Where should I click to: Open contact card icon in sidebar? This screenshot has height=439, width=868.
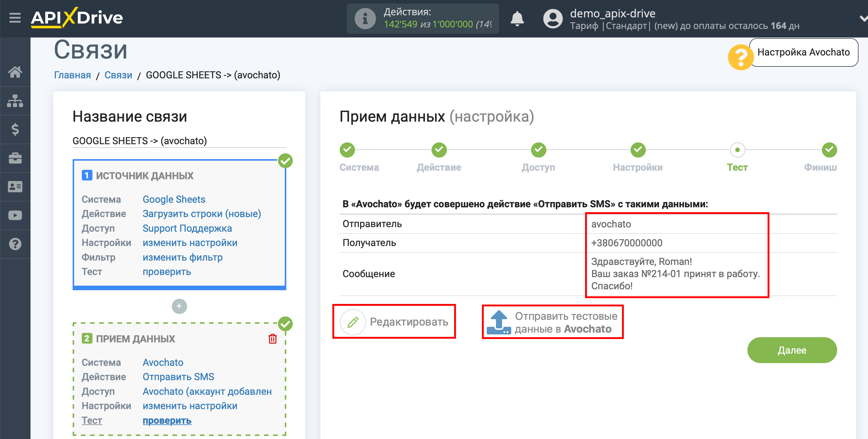pyautogui.click(x=15, y=187)
